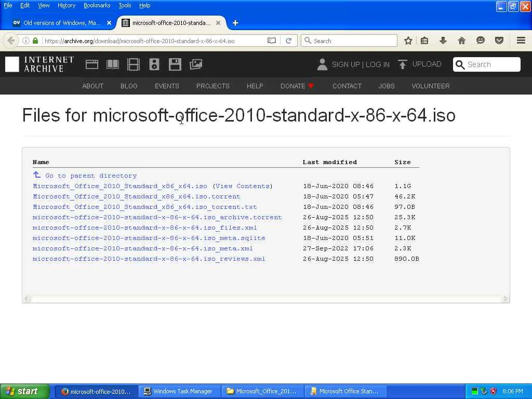Image resolution: width=532 pixels, height=399 pixels.
Task: Click the upload arrow icon
Action: click(403, 64)
